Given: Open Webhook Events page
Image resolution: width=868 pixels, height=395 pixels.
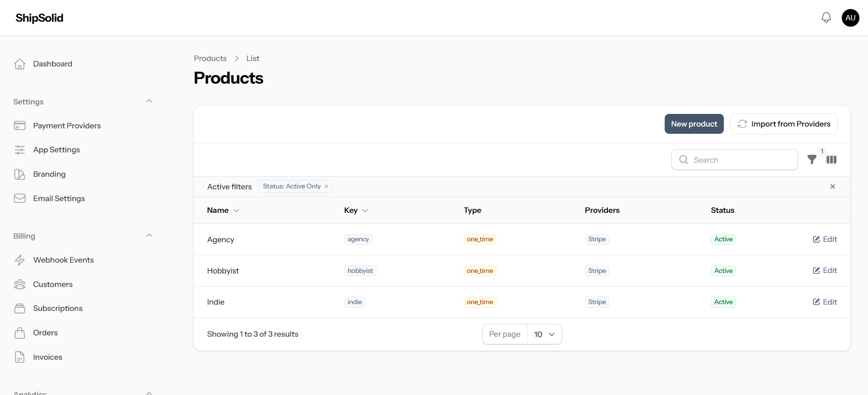Looking at the screenshot, I should [63, 260].
